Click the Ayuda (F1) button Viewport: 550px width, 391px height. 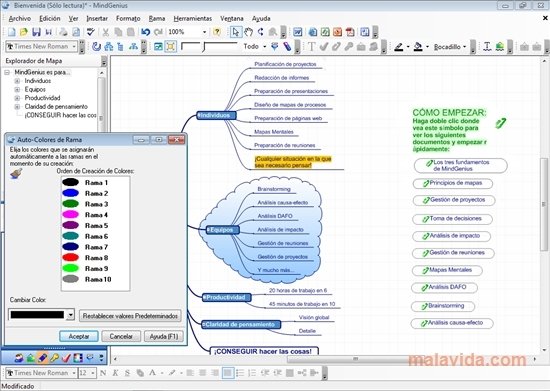(x=163, y=336)
